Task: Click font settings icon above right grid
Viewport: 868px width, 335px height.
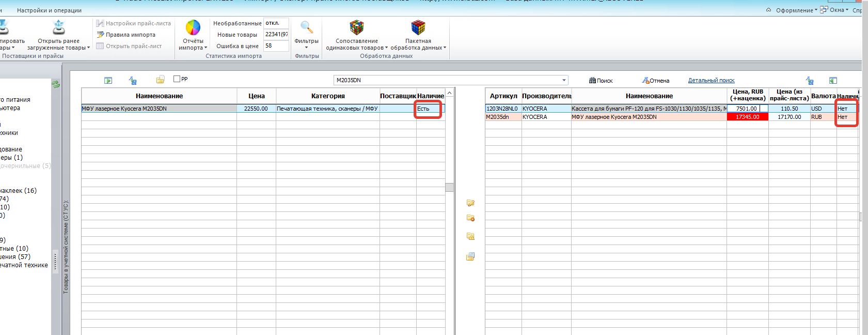Action: 810,81
